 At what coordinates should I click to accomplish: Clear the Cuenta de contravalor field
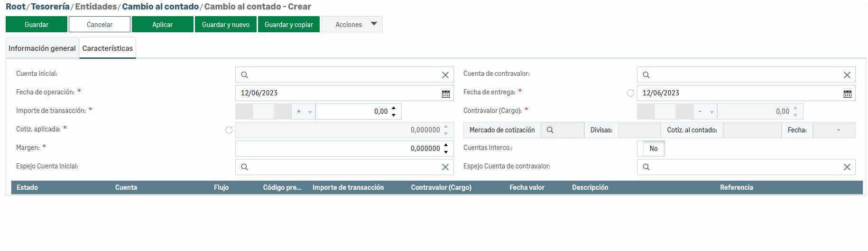click(x=847, y=75)
